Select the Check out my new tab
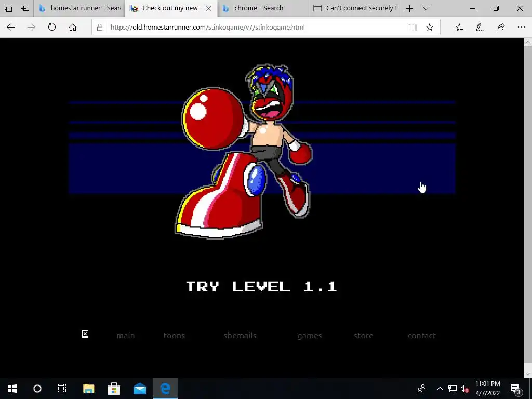This screenshot has height=399, width=532. [171, 8]
